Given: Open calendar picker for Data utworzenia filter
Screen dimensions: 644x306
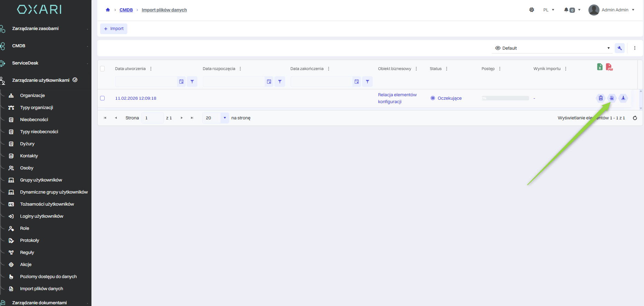Looking at the screenshot, I should pos(181,82).
